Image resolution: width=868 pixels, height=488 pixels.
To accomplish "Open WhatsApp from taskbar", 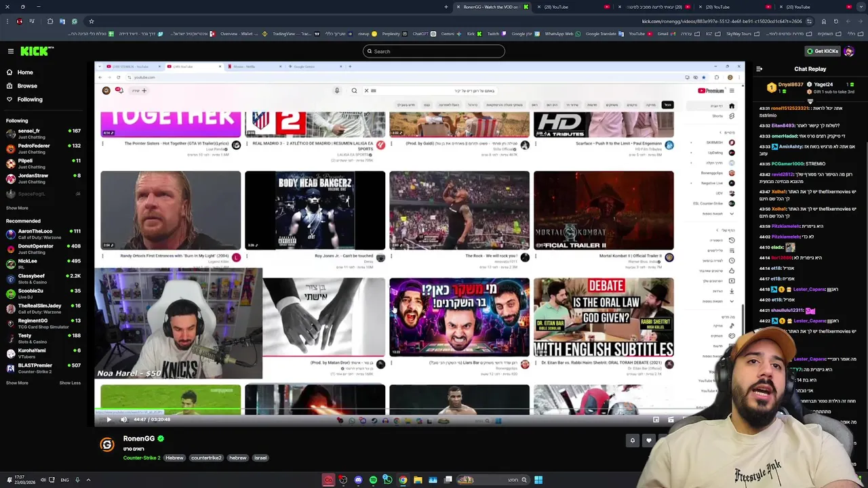I will click(388, 480).
